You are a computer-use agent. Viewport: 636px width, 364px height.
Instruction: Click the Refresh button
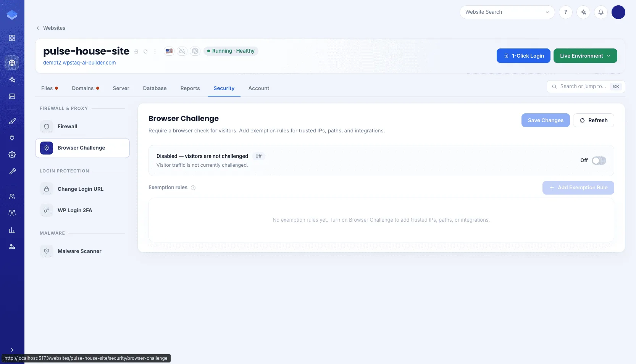(x=594, y=120)
